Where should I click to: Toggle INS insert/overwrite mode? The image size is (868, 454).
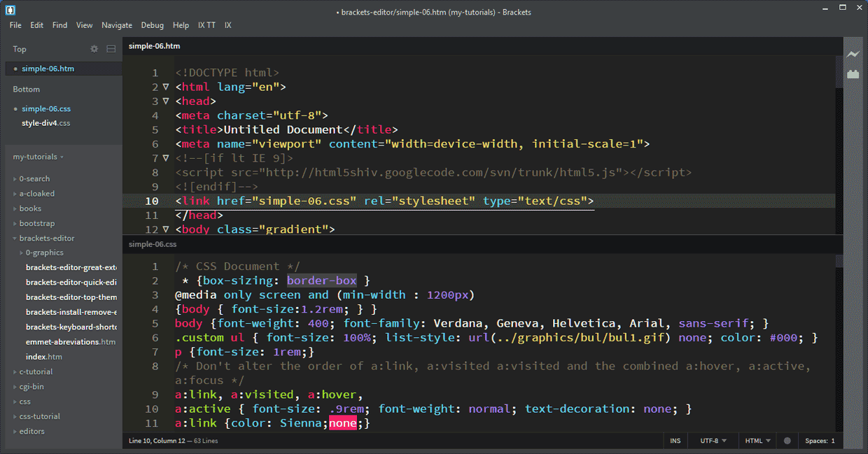pyautogui.click(x=675, y=441)
